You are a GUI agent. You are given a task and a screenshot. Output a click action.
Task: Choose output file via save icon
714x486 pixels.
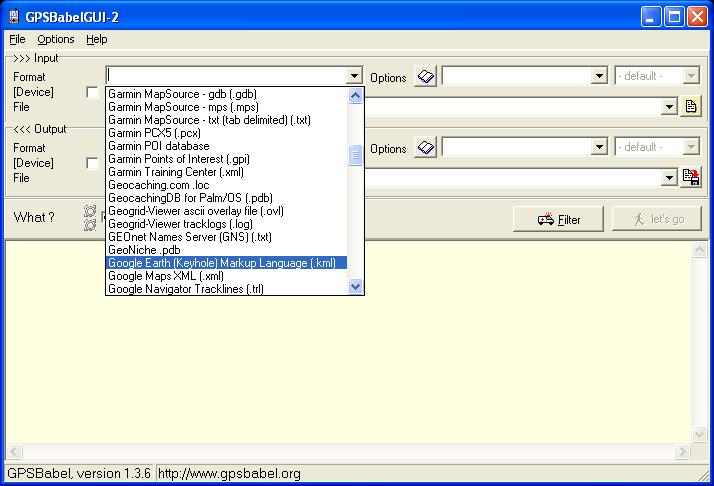click(690, 177)
